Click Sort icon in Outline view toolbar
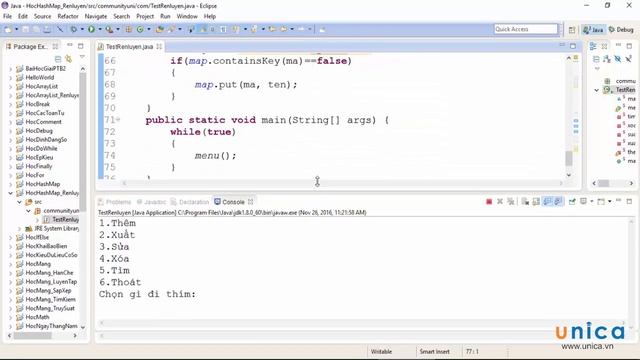 coord(607,59)
